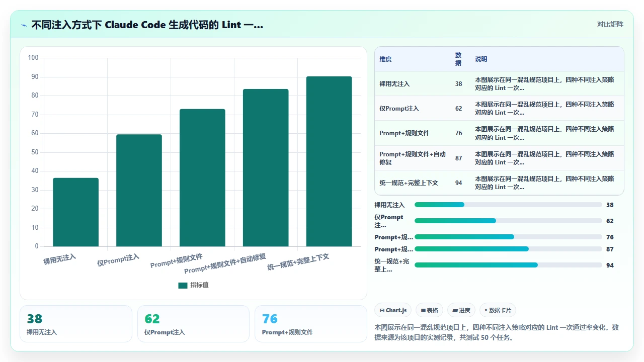Click the description in the 裸用无注入 row
The height and width of the screenshot is (362, 644).
point(544,84)
